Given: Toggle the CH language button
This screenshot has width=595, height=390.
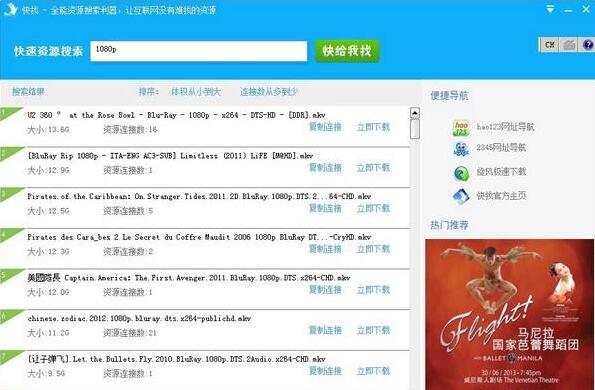Looking at the screenshot, I should [549, 45].
